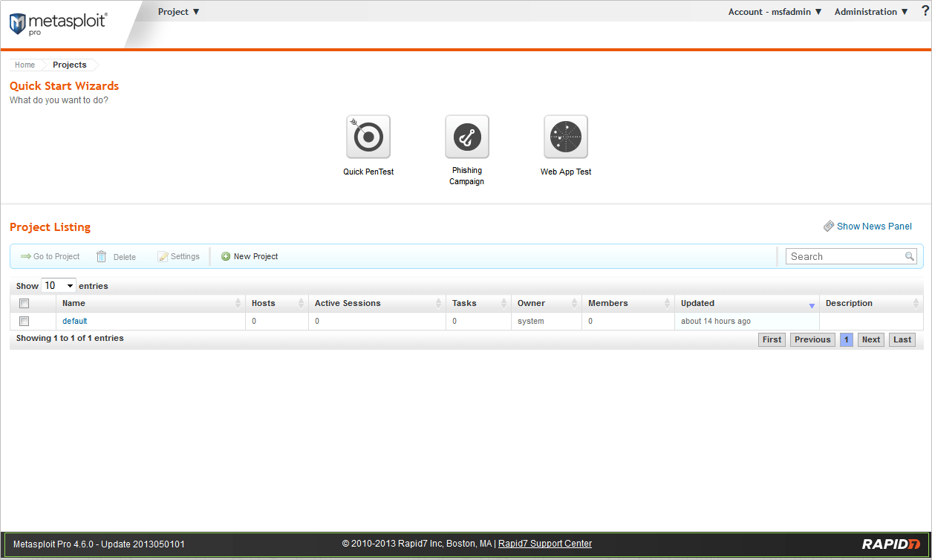Open the Administration dropdown menu
This screenshot has width=932, height=560.
coord(871,12)
